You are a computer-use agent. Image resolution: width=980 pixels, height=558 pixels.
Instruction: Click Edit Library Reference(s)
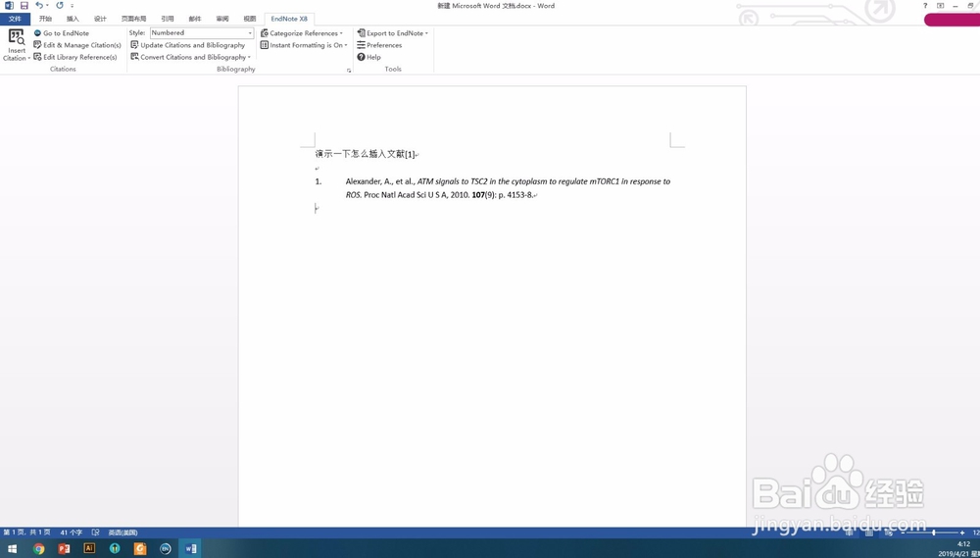point(75,57)
